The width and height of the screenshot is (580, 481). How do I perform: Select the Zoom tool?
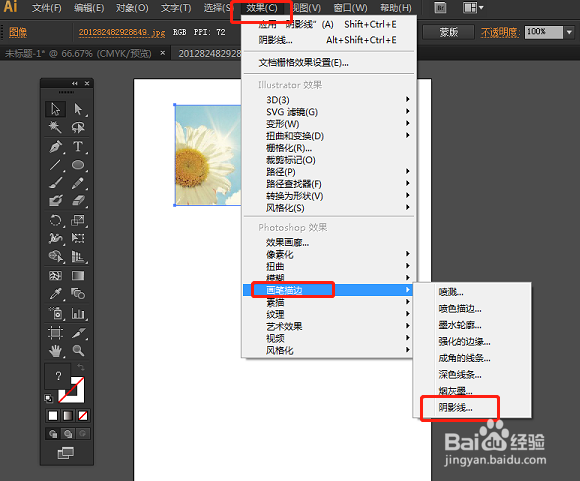(78, 350)
